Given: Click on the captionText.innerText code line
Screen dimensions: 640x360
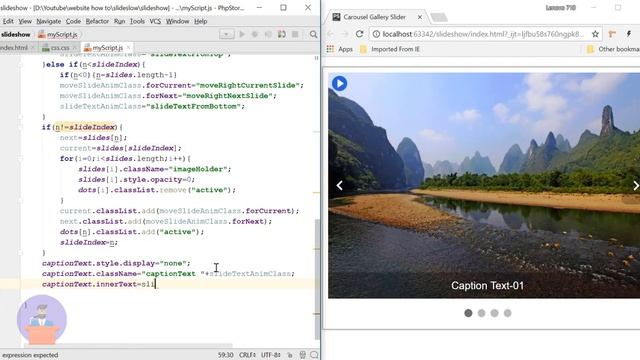Looking at the screenshot, I should pyautogui.click(x=99, y=284).
